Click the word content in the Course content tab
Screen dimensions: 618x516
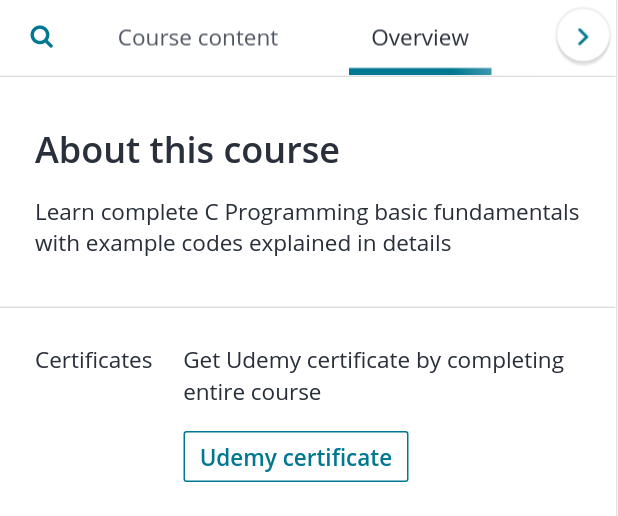point(237,38)
